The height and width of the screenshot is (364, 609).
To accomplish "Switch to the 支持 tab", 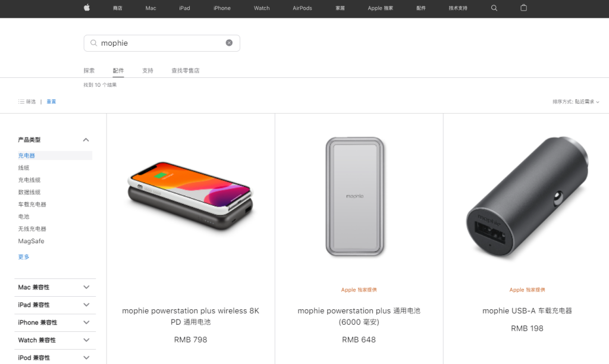I will click(147, 70).
